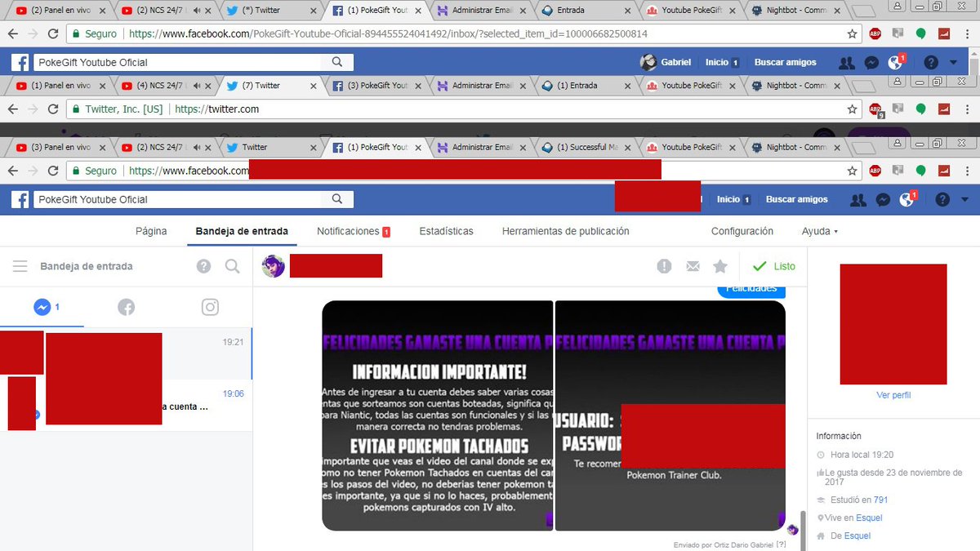Toggle the follow-up star on the conversation
Viewport: 980px width, 551px height.
pyautogui.click(x=719, y=266)
